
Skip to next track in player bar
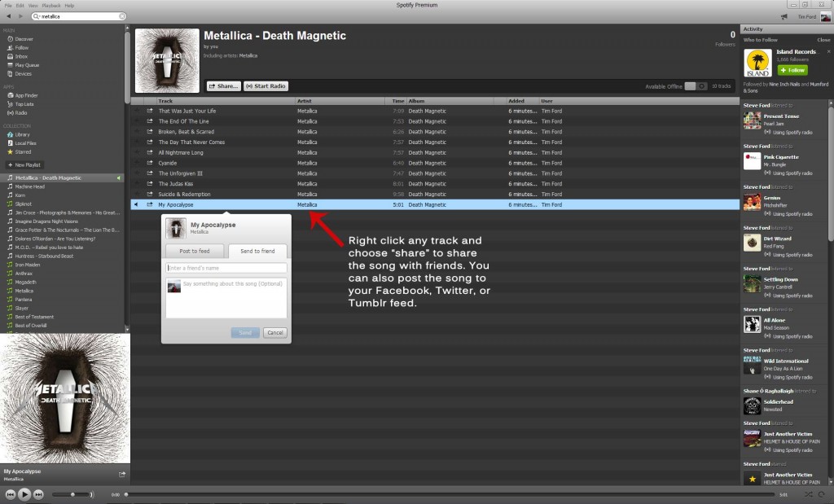click(x=38, y=493)
